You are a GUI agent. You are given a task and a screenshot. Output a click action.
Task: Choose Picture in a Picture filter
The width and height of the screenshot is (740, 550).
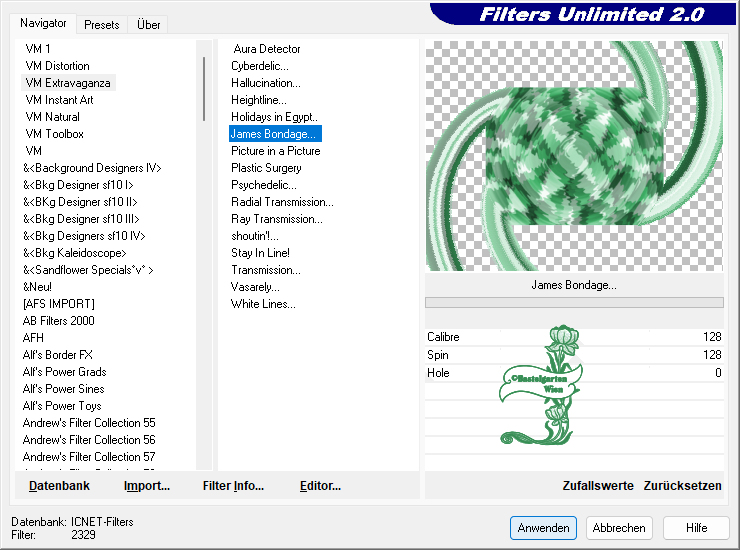(276, 151)
